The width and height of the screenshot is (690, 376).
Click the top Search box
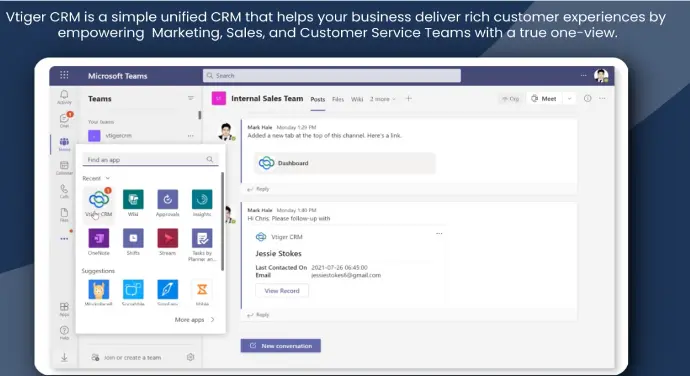[x=332, y=75]
